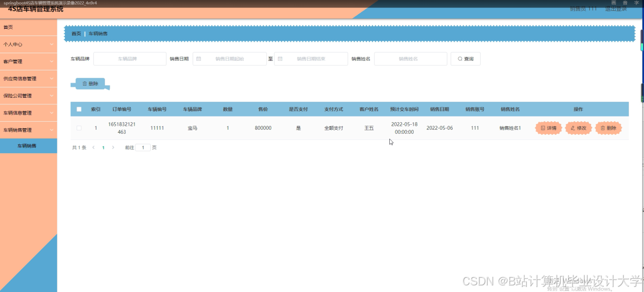Check the checkbox for order 1651832121463
The height and width of the screenshot is (292, 644).
point(79,128)
